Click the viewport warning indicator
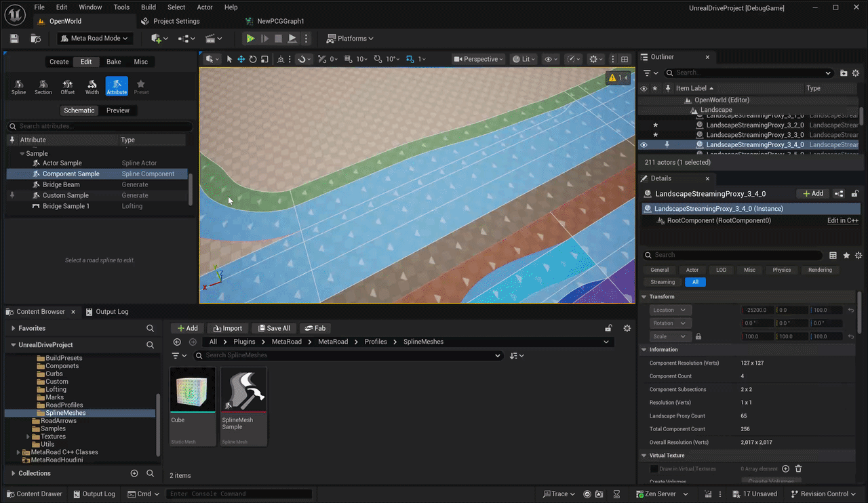This screenshot has height=503, width=868. pyautogui.click(x=618, y=78)
